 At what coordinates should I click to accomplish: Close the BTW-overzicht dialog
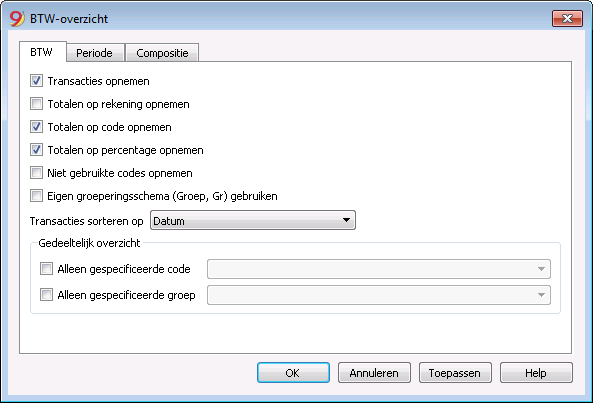[567, 19]
